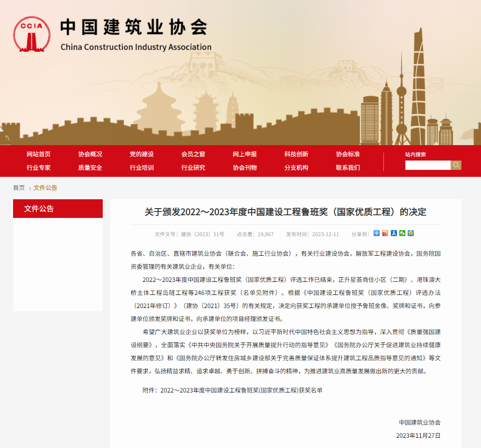Open the 会员之窗 navigation entry
The image size is (481, 448).
[193, 154]
